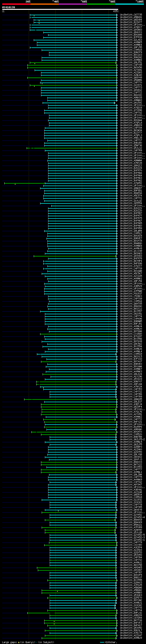Click label UniRef100_O24342
The height and width of the screenshot is (644, 146).
[x=131, y=605]
